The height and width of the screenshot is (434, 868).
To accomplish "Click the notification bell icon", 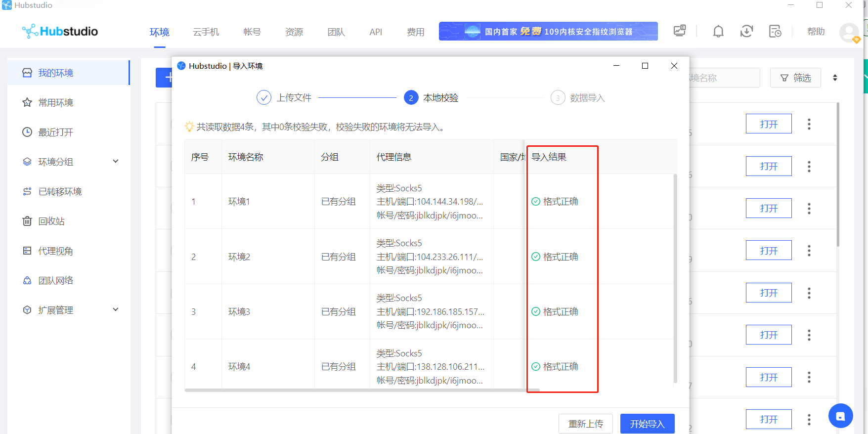I will (x=718, y=32).
